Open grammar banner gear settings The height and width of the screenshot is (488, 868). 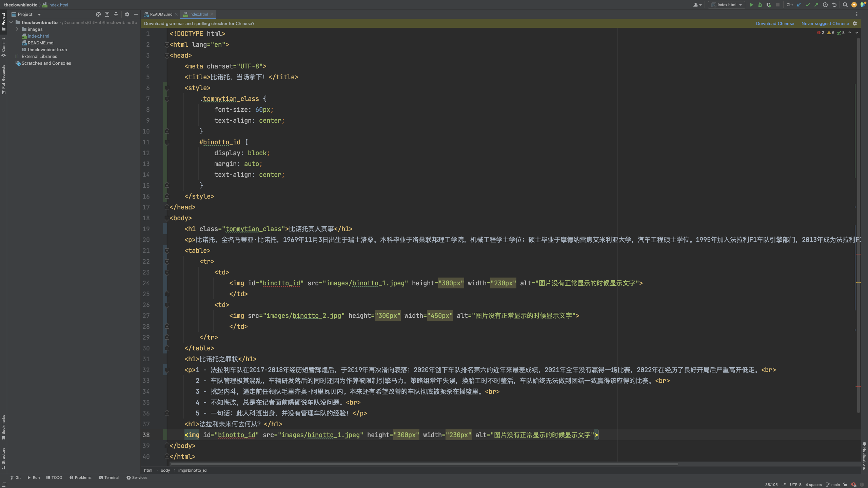(855, 23)
